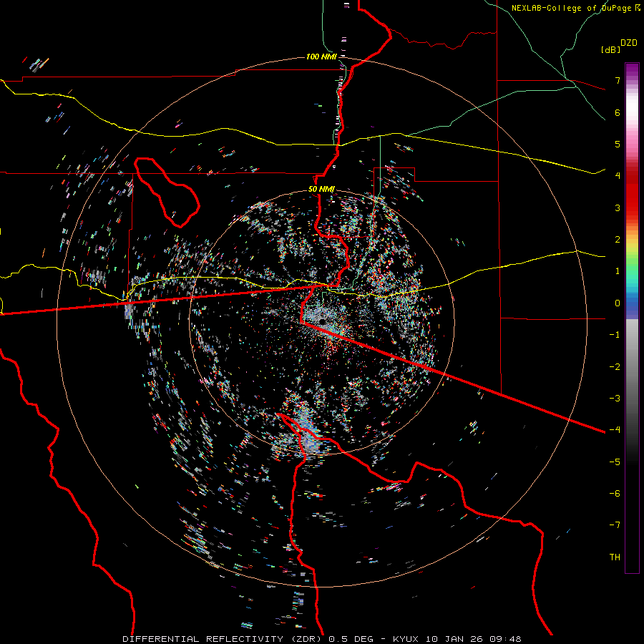Click the radar site at range rings' center

pyautogui.click(x=322, y=321)
